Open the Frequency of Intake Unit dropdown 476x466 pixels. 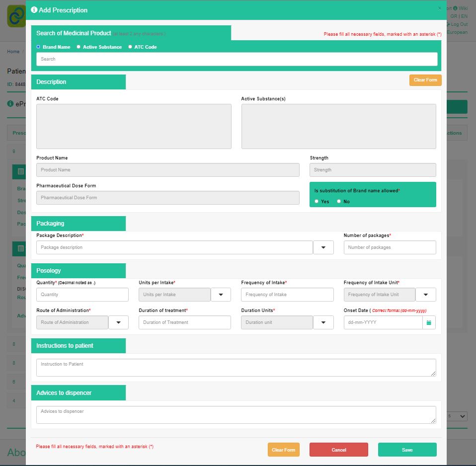click(425, 295)
